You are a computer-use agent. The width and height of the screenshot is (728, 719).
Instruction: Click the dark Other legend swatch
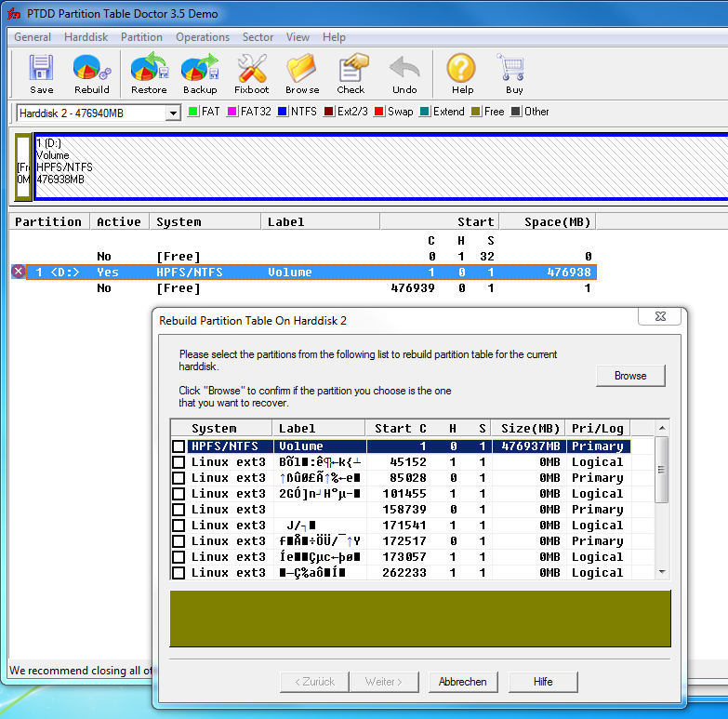pos(515,112)
